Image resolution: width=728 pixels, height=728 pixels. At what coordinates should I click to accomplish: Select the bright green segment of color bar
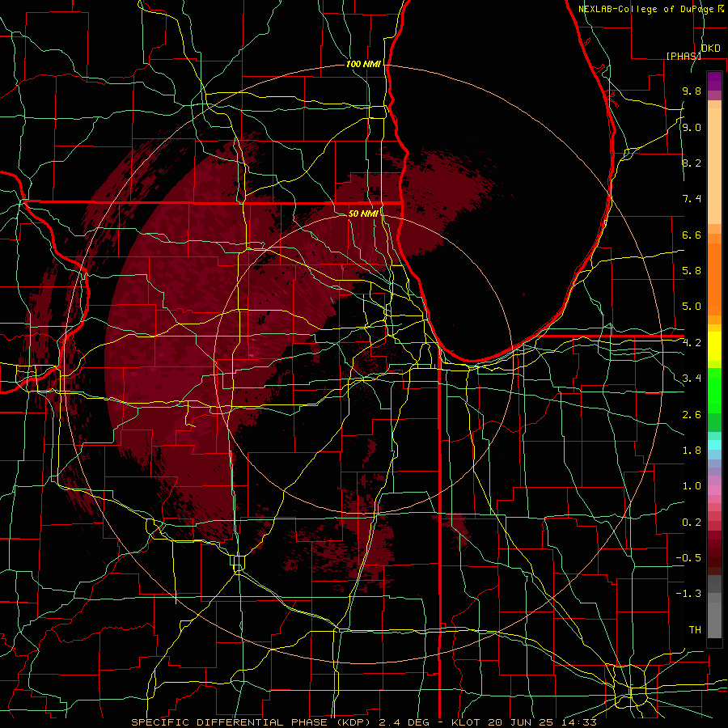(x=714, y=390)
